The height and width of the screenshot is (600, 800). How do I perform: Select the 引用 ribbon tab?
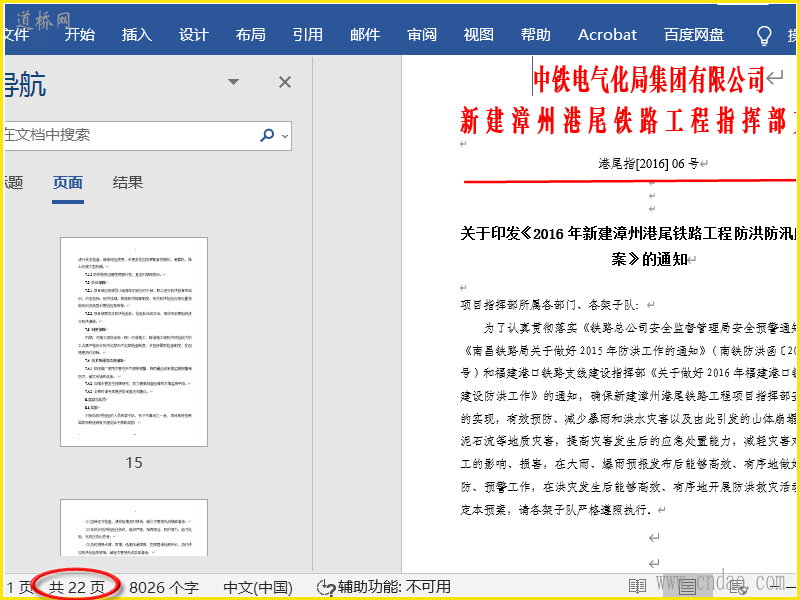pyautogui.click(x=308, y=35)
